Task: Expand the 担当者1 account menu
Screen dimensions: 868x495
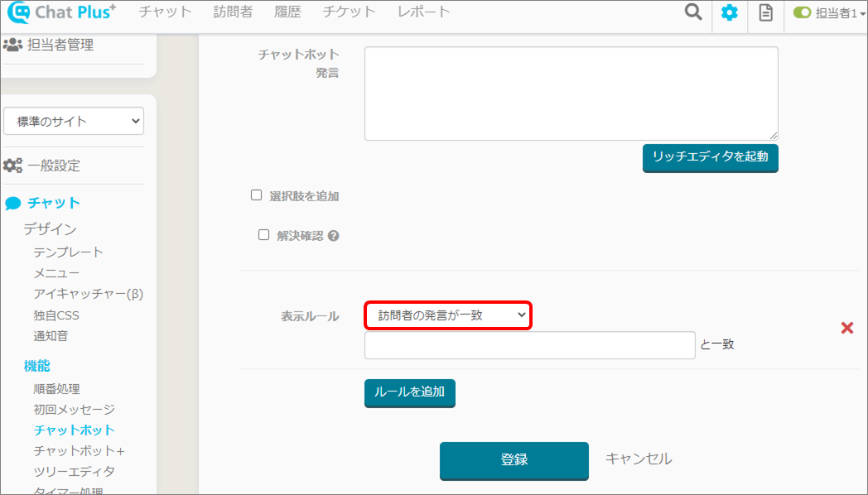Action: tap(840, 12)
